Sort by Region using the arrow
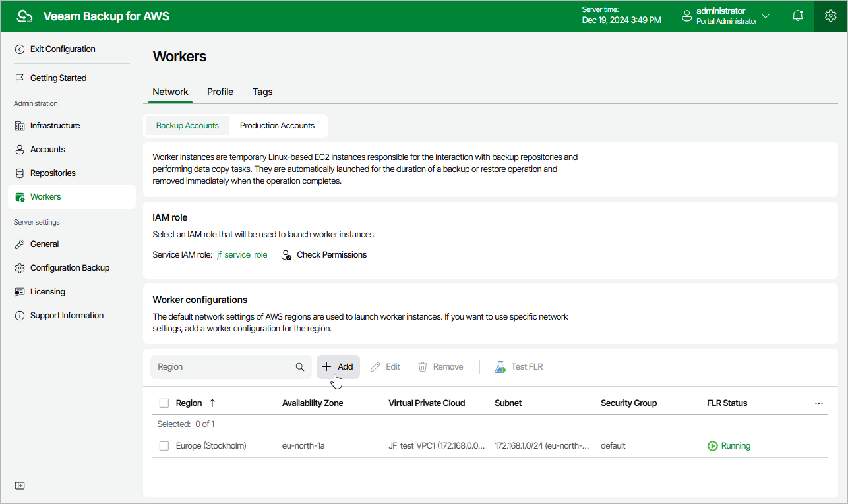This screenshot has width=848, height=504. (212, 403)
